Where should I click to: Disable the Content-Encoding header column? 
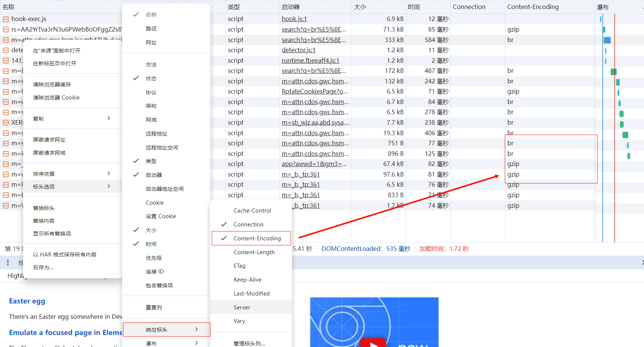pos(257,238)
